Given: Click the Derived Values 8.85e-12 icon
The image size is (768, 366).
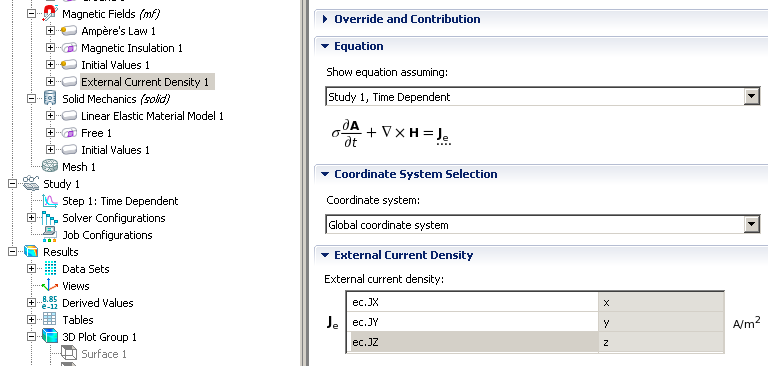Looking at the screenshot, I should 49,303.
